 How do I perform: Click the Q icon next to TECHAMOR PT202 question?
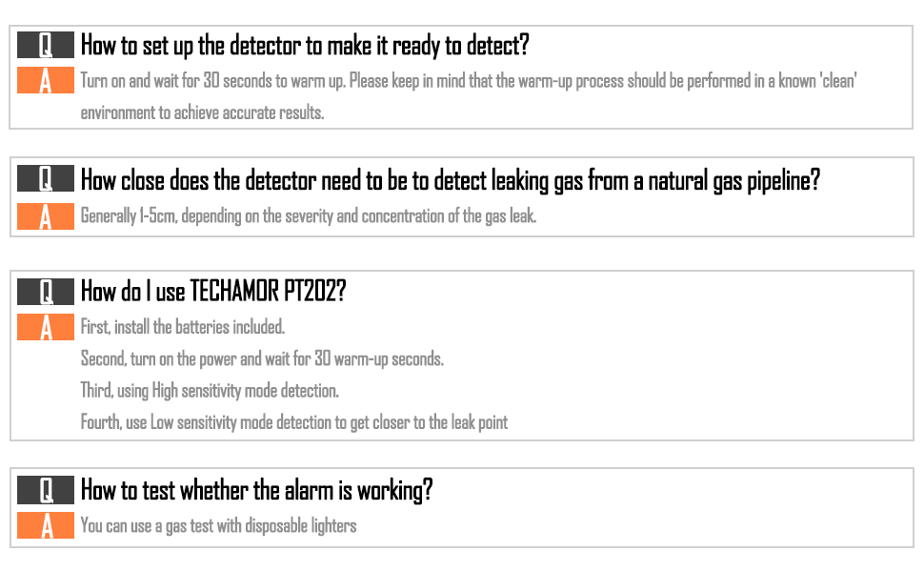coord(46,292)
